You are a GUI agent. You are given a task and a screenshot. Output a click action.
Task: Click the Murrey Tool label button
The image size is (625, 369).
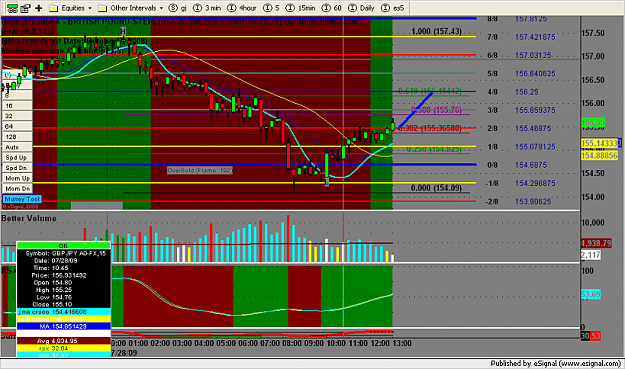(x=22, y=199)
